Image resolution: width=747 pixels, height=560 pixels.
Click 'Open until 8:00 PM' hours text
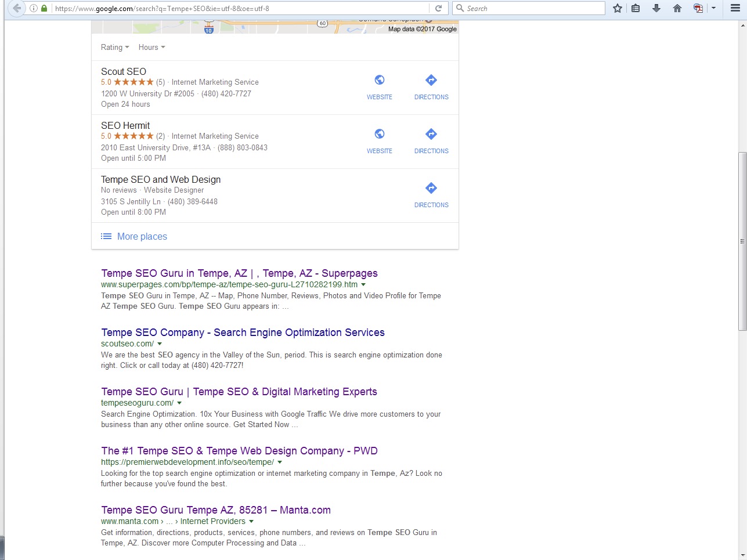133,212
